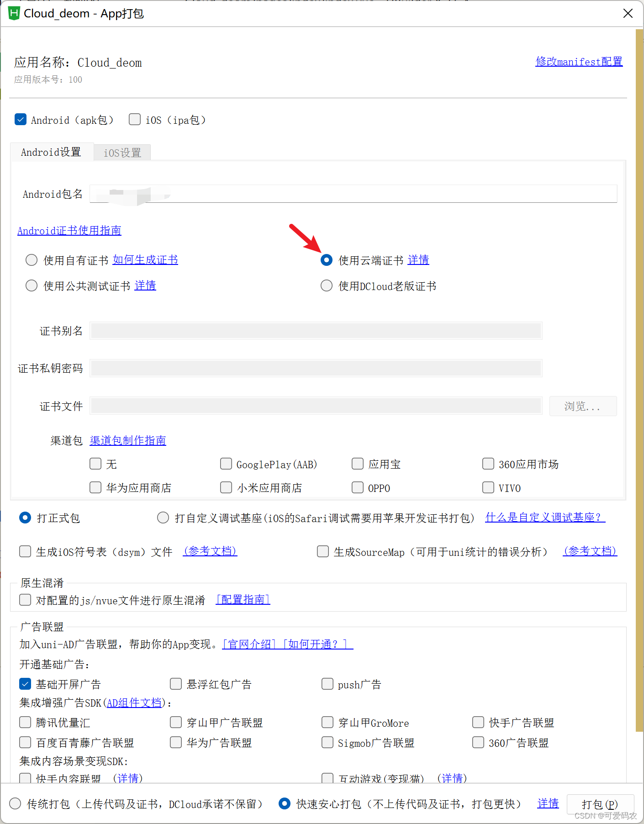Select 使用公共测试证书 radio option
The image size is (644, 824).
[32, 285]
